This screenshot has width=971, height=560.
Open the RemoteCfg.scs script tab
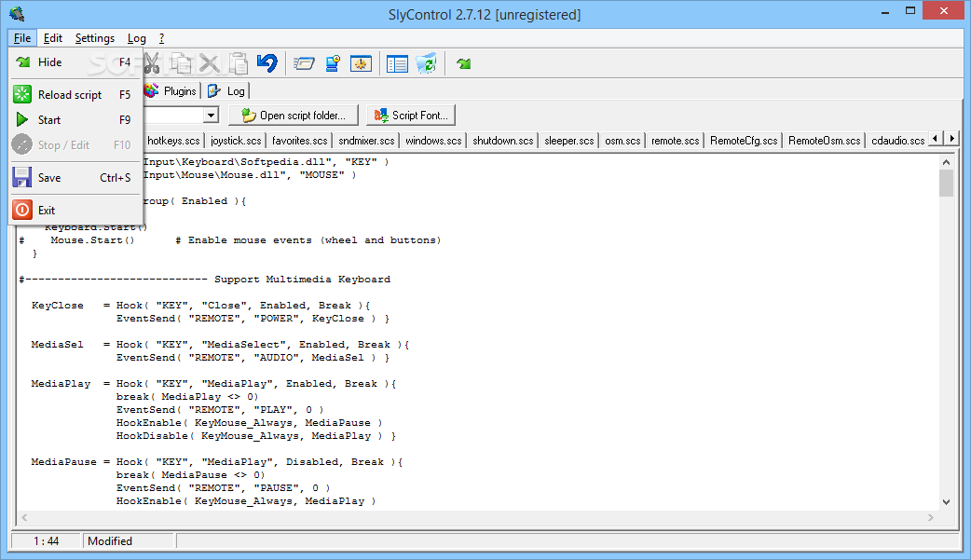pyautogui.click(x=744, y=141)
